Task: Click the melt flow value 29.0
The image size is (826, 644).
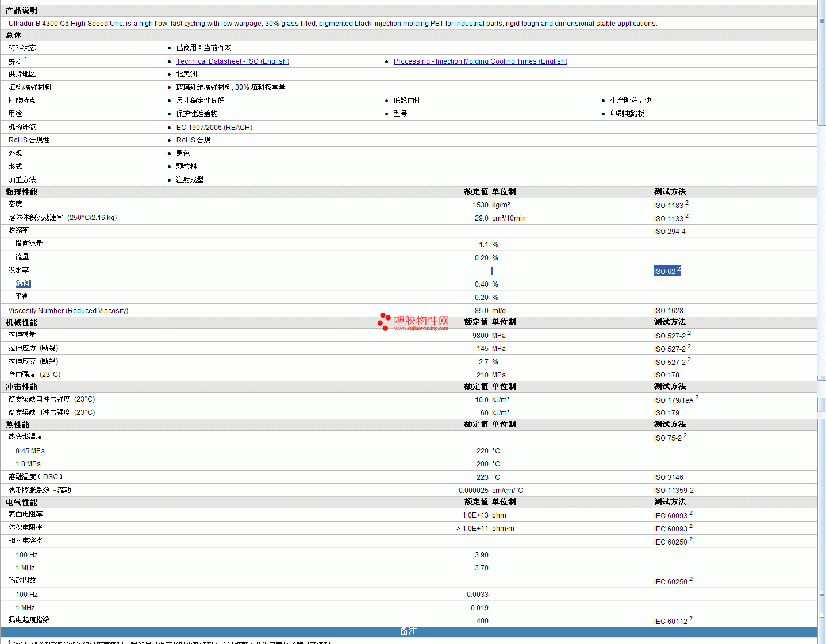Action: point(482,218)
